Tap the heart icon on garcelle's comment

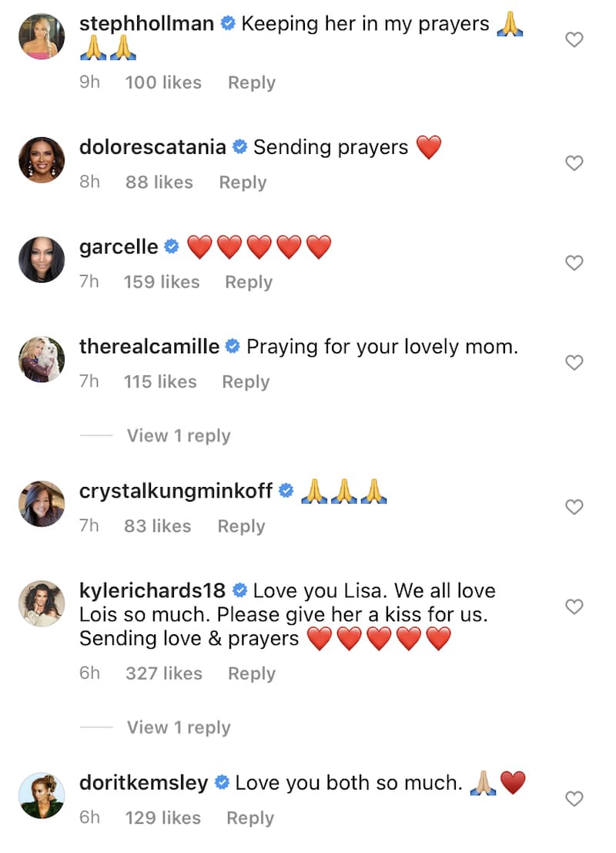tap(574, 263)
